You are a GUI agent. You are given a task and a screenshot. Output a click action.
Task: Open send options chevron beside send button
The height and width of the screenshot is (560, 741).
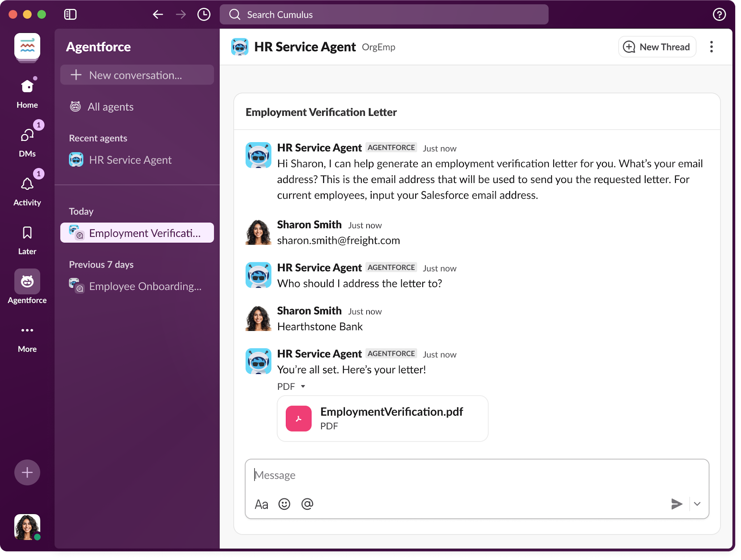click(x=697, y=503)
